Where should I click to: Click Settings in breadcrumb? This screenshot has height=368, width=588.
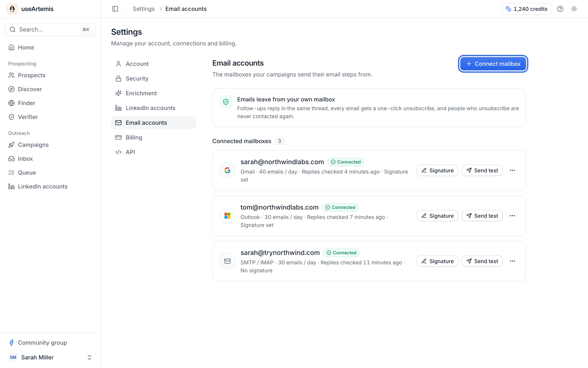(x=144, y=9)
